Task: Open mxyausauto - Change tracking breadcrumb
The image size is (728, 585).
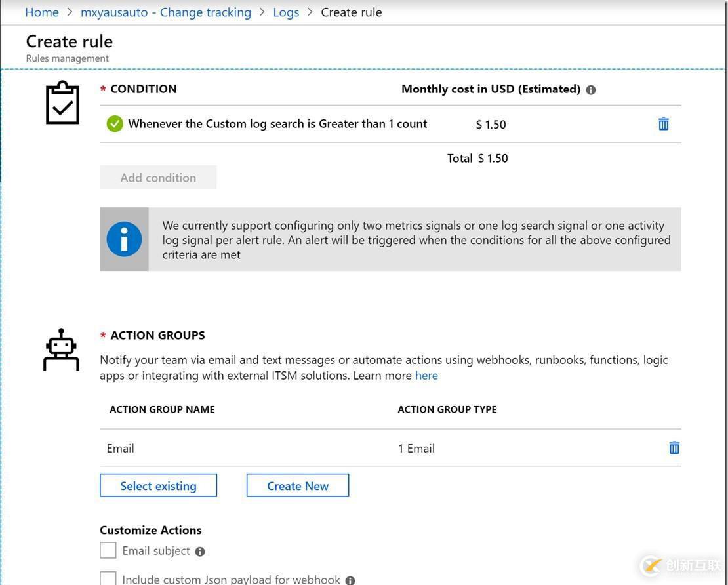Action: click(165, 12)
